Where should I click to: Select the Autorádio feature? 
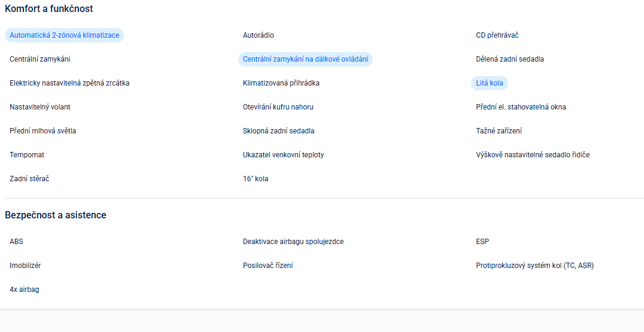259,35
